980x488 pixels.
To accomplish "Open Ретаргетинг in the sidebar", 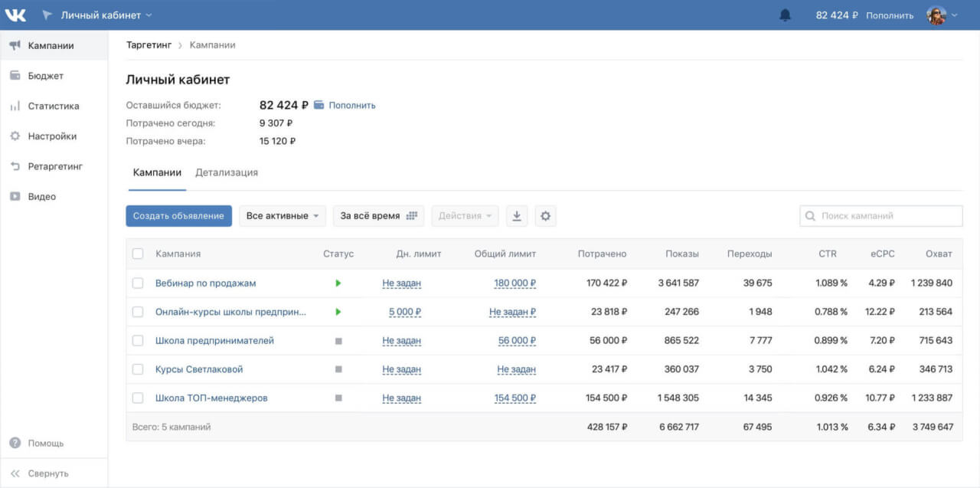I will coord(54,166).
